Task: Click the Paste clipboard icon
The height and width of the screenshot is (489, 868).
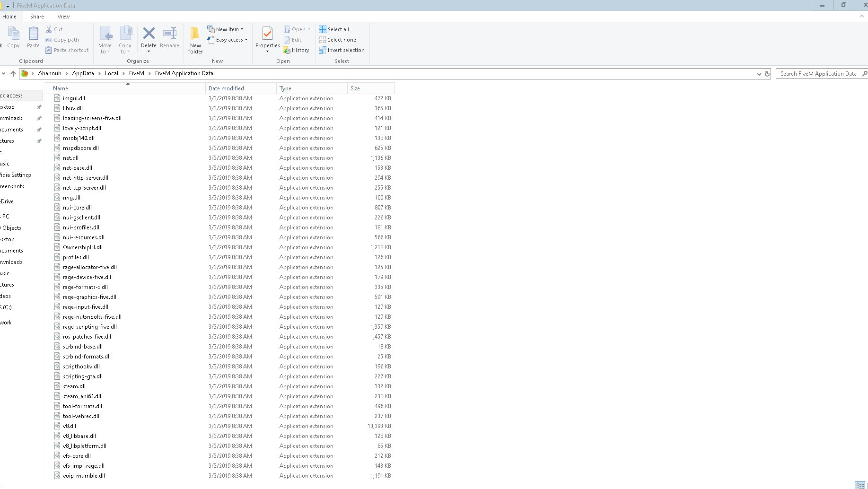Action: (33, 34)
